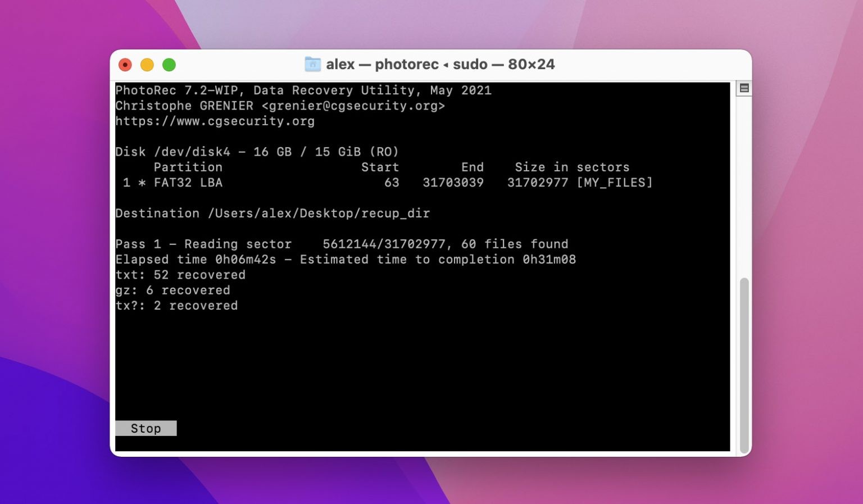This screenshot has height=504, width=863.
Task: Click the 'tx?: 2 recovered' line
Action: point(176,306)
